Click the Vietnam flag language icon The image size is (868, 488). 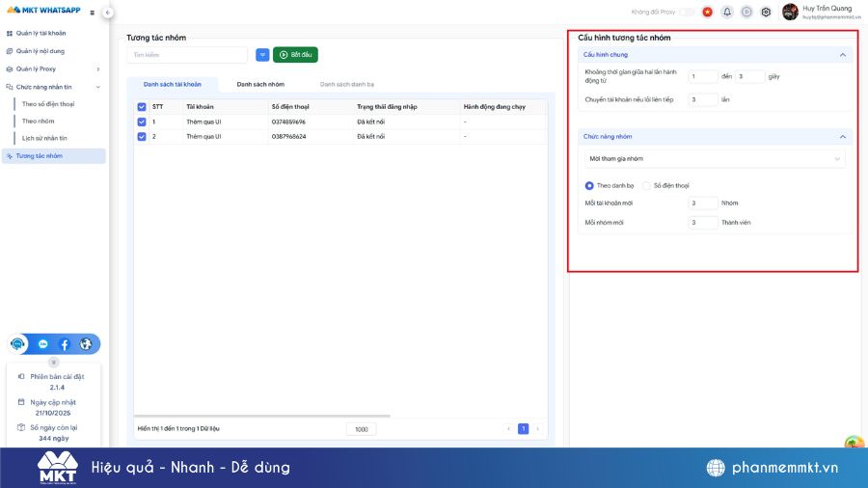click(x=707, y=12)
